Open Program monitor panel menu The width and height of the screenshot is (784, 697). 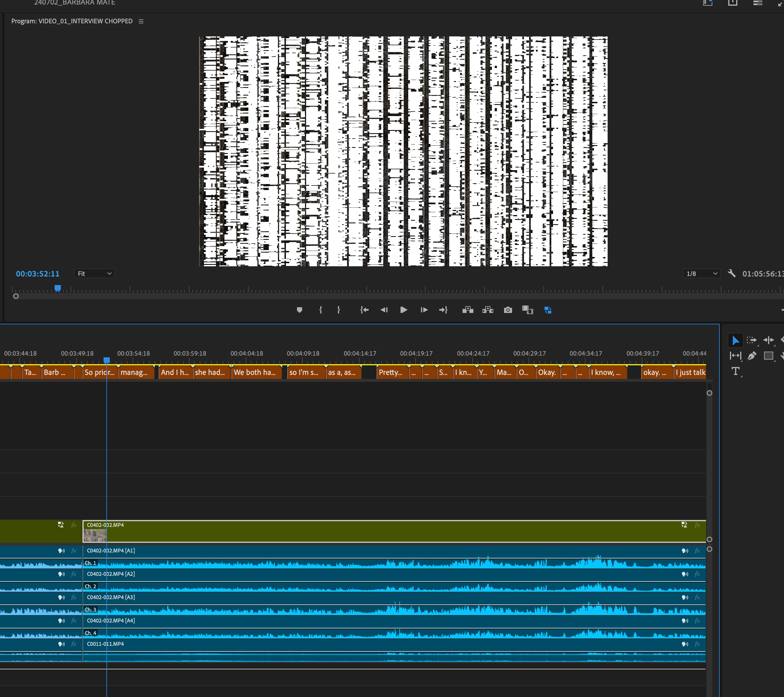(141, 22)
